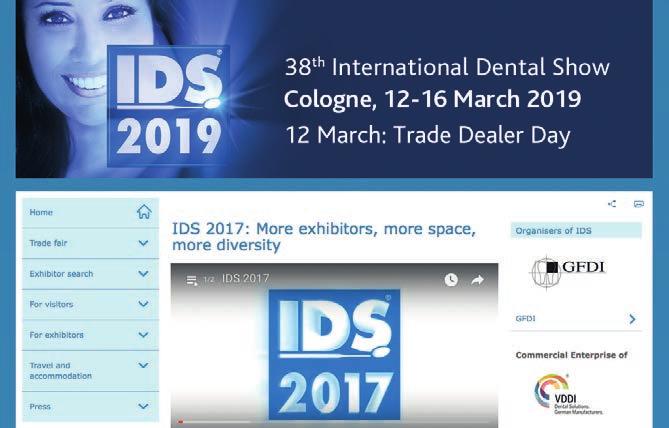This screenshot has height=428, width=669.
Task: Click the 1/2 playlist counter
Action: (x=209, y=280)
